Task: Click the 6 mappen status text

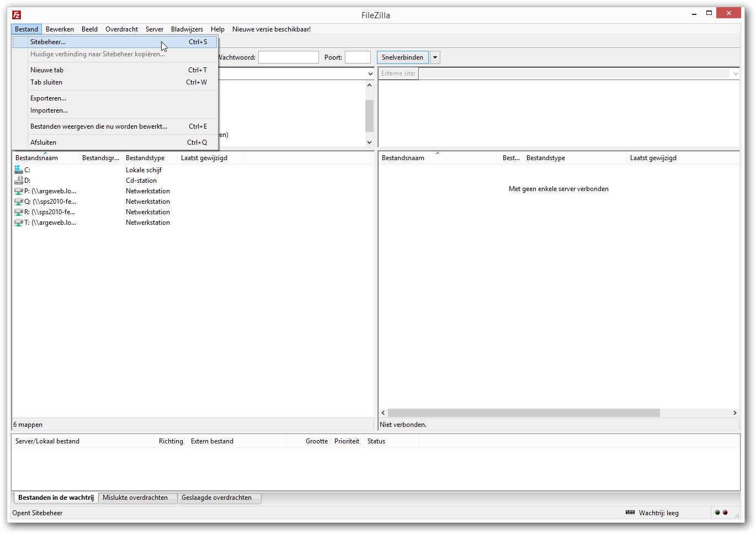Action: click(28, 425)
